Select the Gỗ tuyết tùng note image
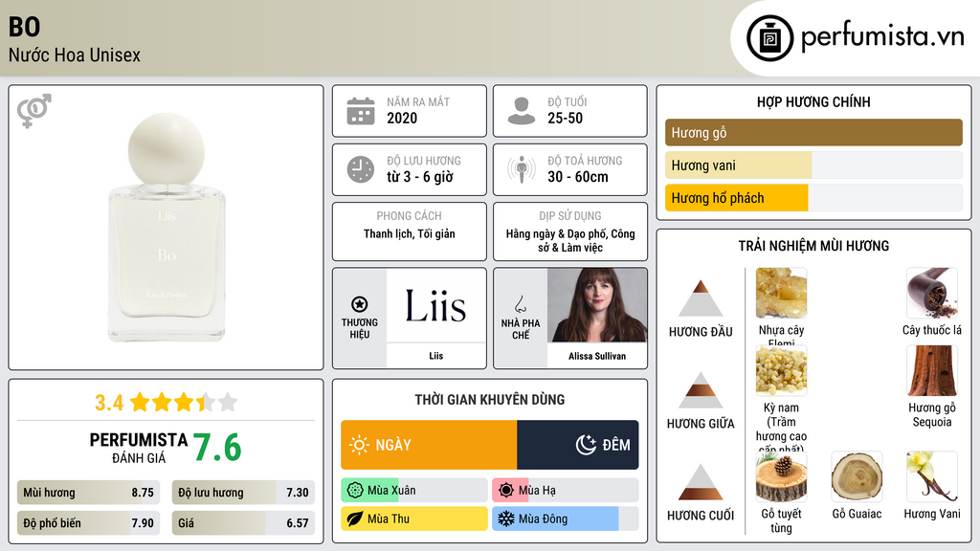Screen dimensions: 980x551 tap(781, 477)
